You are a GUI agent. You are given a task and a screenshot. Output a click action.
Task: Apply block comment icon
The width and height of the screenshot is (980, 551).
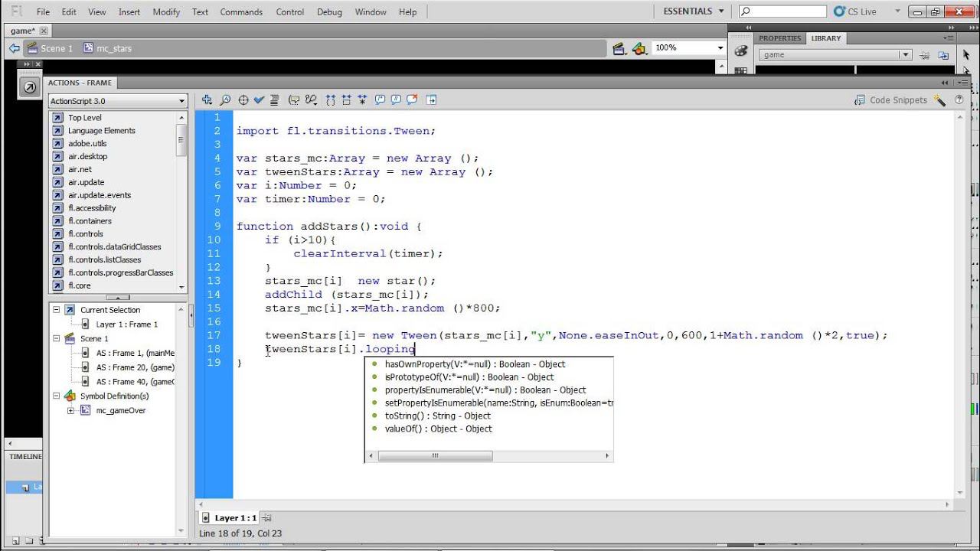point(380,99)
